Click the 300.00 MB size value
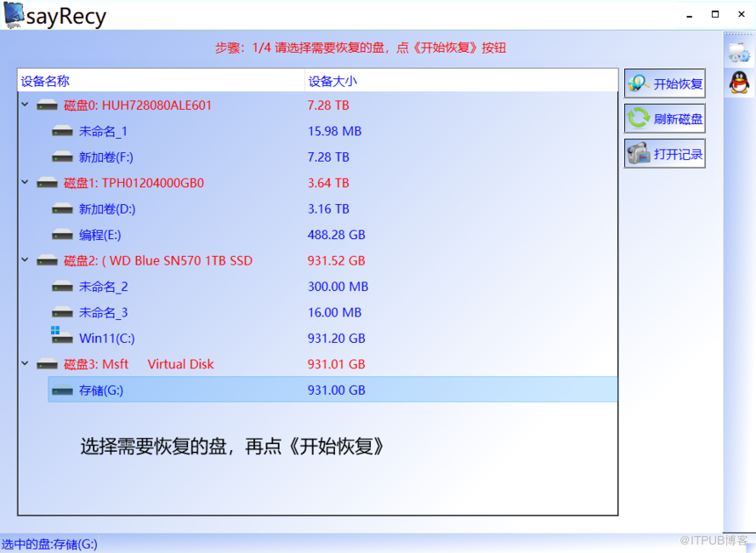This screenshot has height=553, width=756. click(338, 287)
